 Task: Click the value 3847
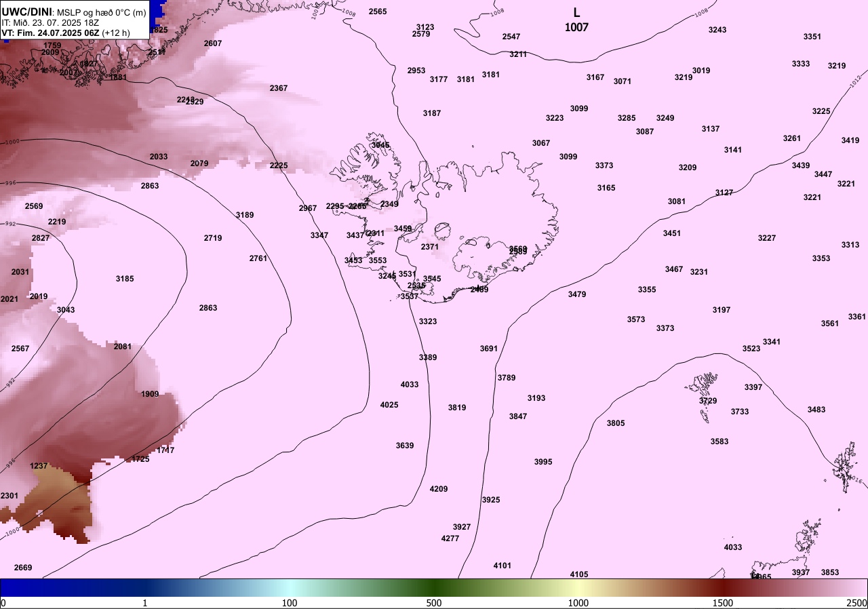coord(518,416)
